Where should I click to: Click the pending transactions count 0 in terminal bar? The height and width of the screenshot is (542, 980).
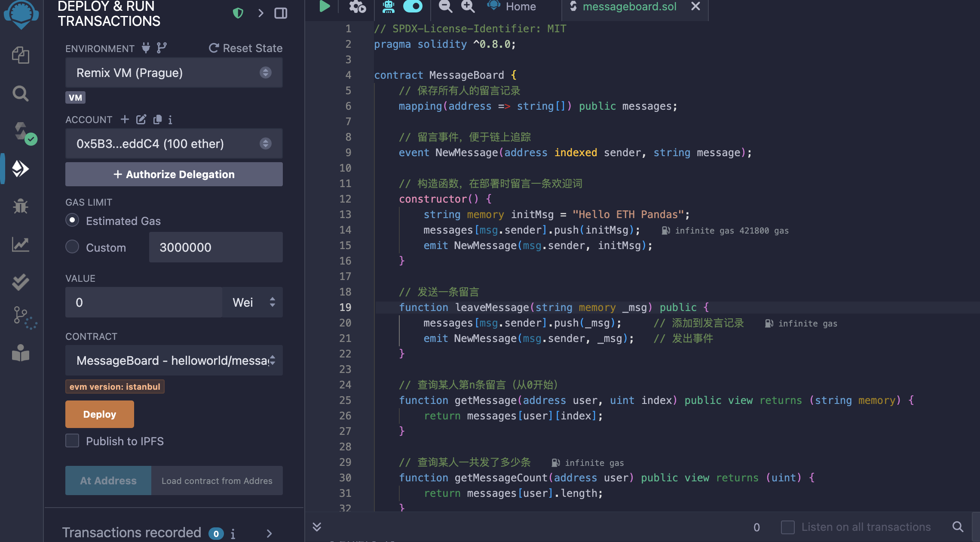tap(756, 527)
